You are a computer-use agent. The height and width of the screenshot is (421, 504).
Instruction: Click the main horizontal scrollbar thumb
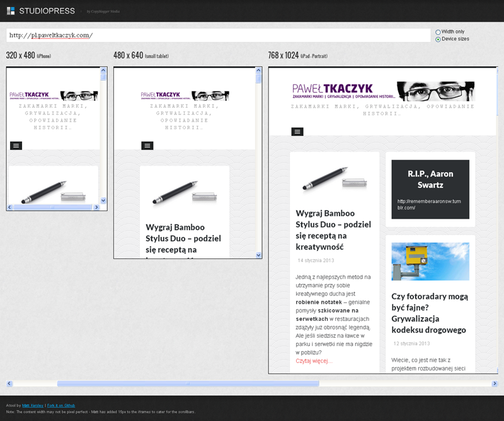188,383
